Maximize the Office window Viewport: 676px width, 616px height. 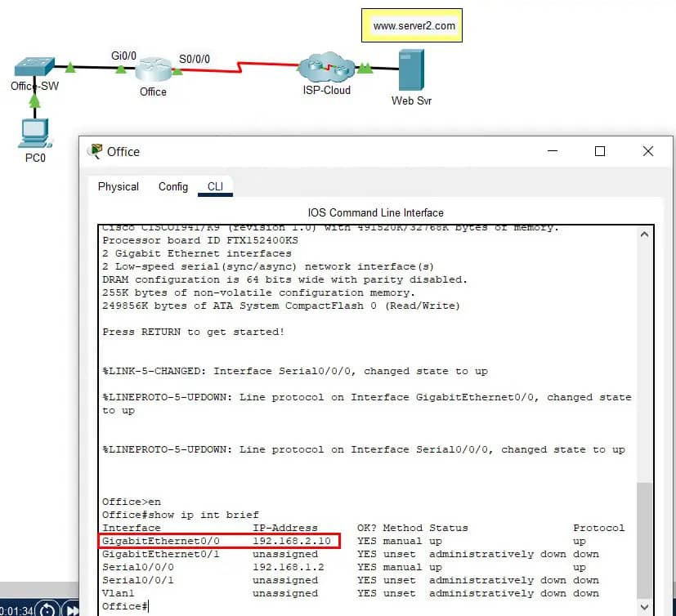[600, 151]
